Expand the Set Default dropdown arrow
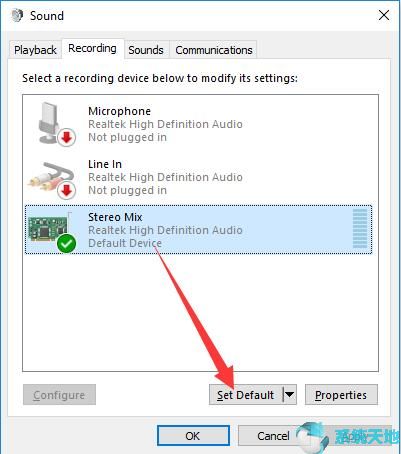The width and height of the screenshot is (401, 454). point(289,395)
